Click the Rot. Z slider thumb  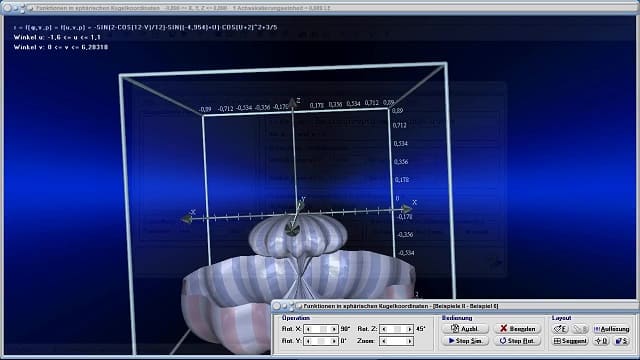tap(397, 329)
